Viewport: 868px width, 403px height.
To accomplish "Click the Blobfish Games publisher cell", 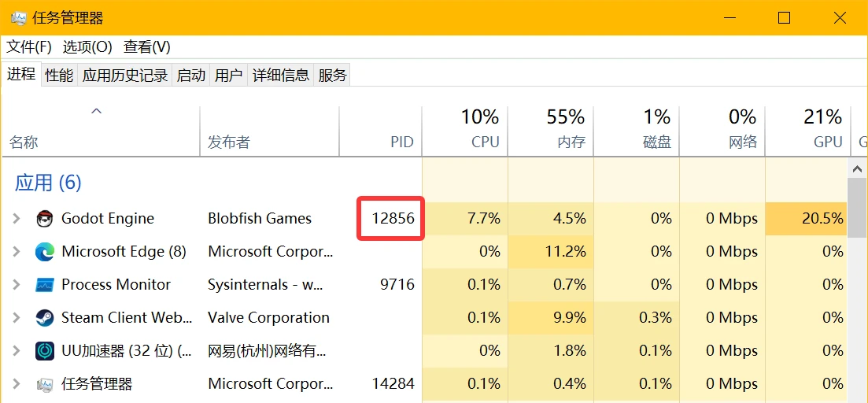I will pos(260,219).
